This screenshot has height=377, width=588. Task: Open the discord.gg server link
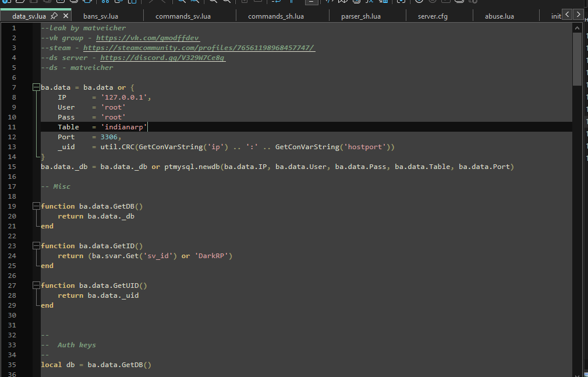(x=162, y=58)
